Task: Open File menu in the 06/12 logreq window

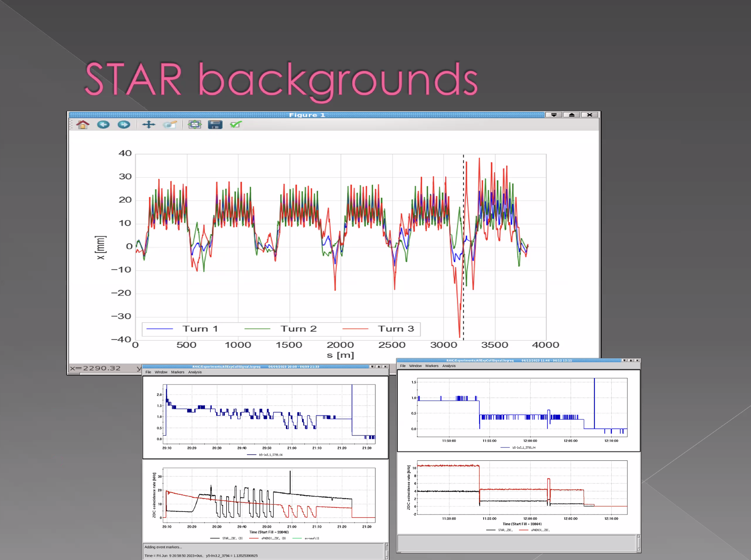Action: coord(403,366)
